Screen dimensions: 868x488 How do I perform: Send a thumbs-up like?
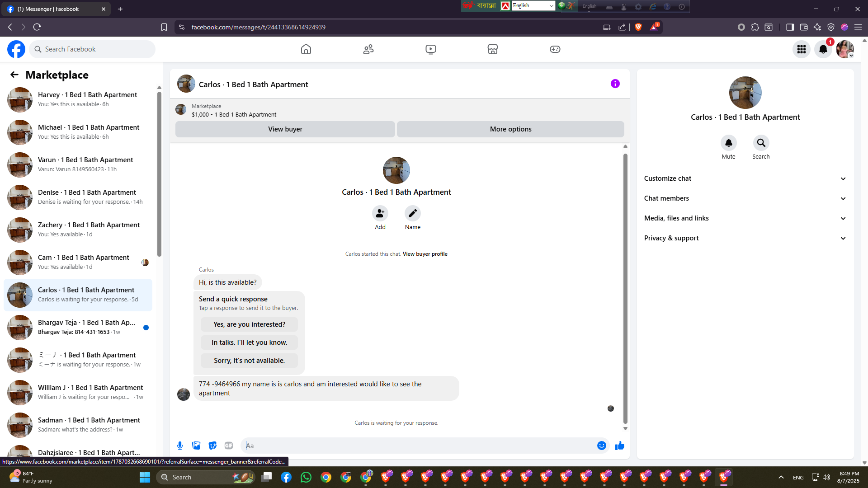pos(620,446)
